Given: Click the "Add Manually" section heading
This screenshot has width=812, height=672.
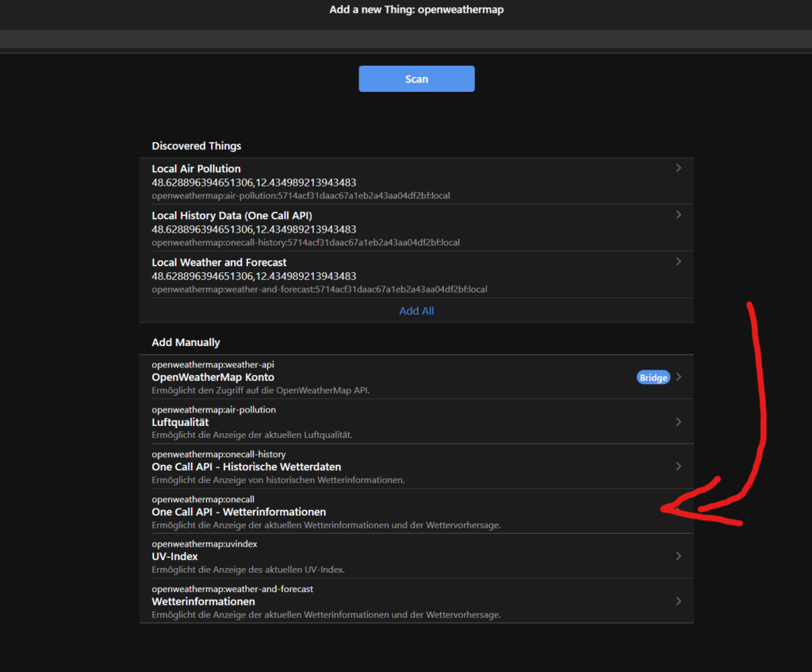Looking at the screenshot, I should click(x=186, y=343).
